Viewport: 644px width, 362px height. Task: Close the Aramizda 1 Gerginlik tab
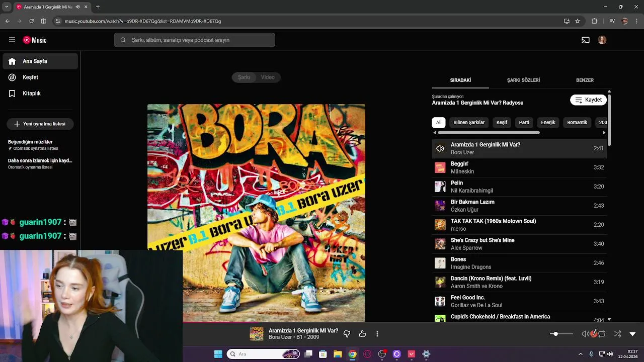click(86, 7)
